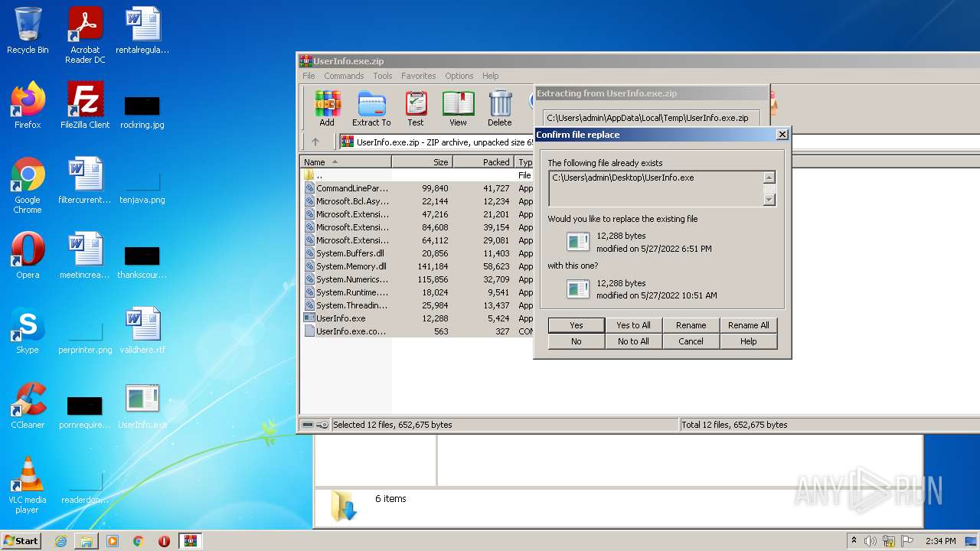Image resolution: width=980 pixels, height=551 pixels.
Task: Open the Commands menu
Action: (344, 76)
